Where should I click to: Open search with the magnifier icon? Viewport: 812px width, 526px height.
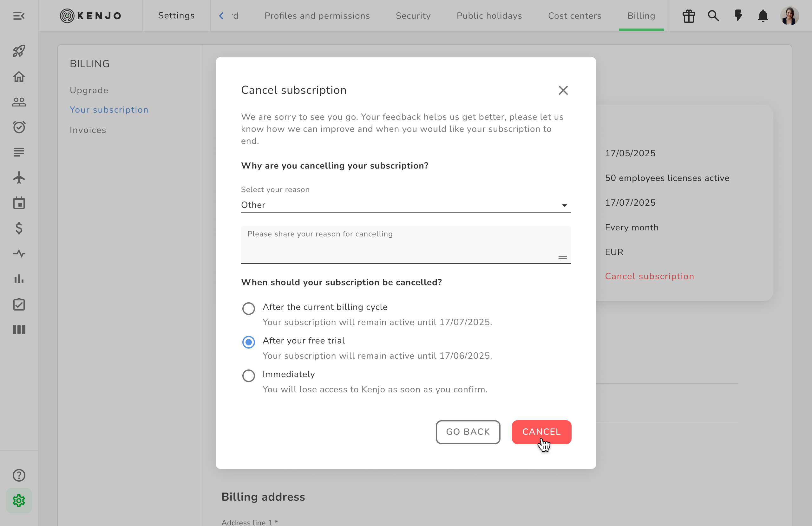[713, 16]
